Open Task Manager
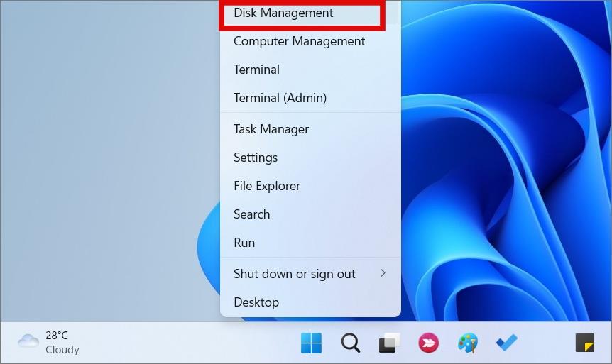Screen dimensions: 612x364 310,129
